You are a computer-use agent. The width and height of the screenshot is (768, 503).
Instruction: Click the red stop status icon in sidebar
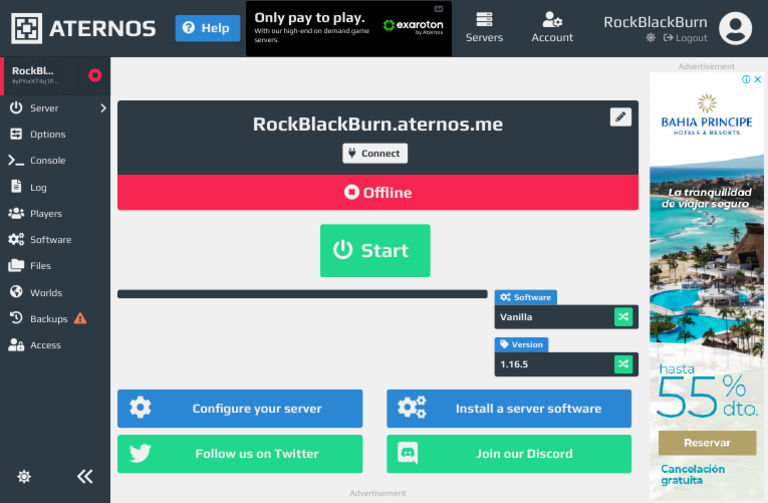pos(95,75)
